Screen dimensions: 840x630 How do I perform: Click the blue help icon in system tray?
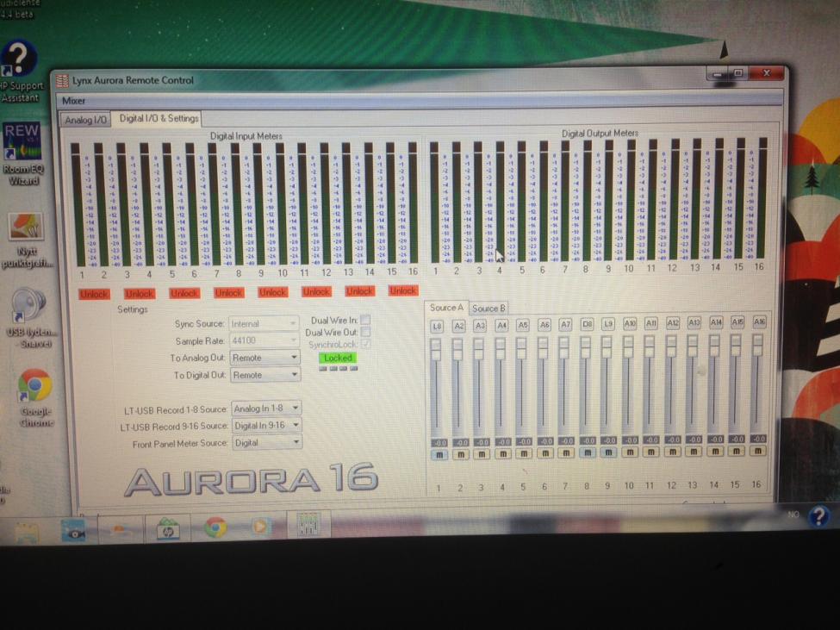(x=818, y=516)
